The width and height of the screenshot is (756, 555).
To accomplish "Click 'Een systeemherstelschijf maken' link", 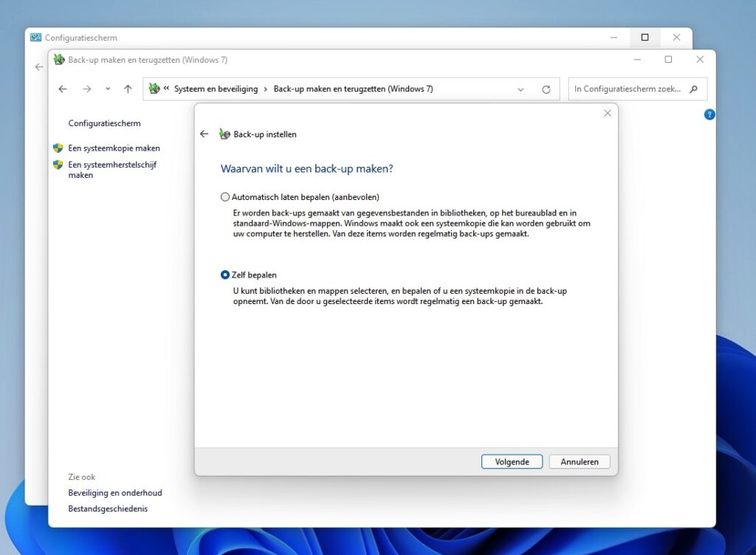I will point(112,170).
